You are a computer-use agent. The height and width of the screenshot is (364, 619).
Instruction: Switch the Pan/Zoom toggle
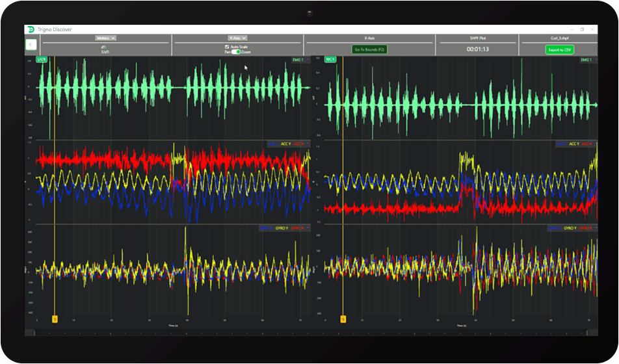coord(236,51)
